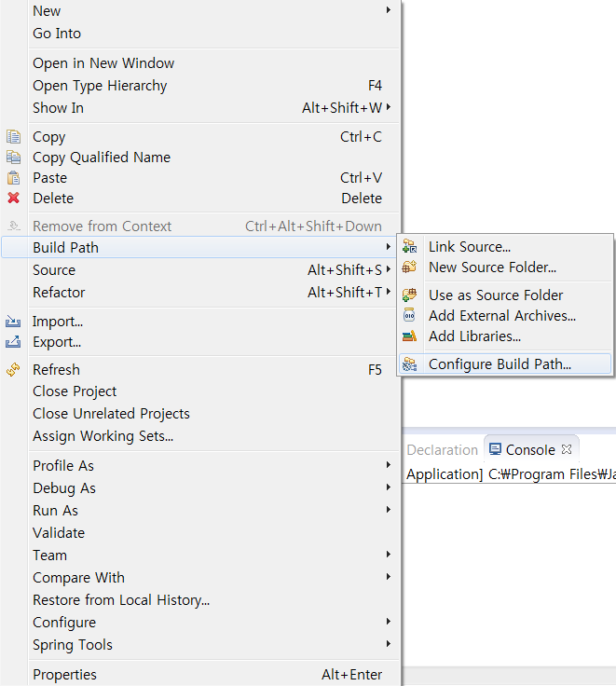Expand the Run As submenu arrow
The height and width of the screenshot is (686, 616).
(388, 509)
